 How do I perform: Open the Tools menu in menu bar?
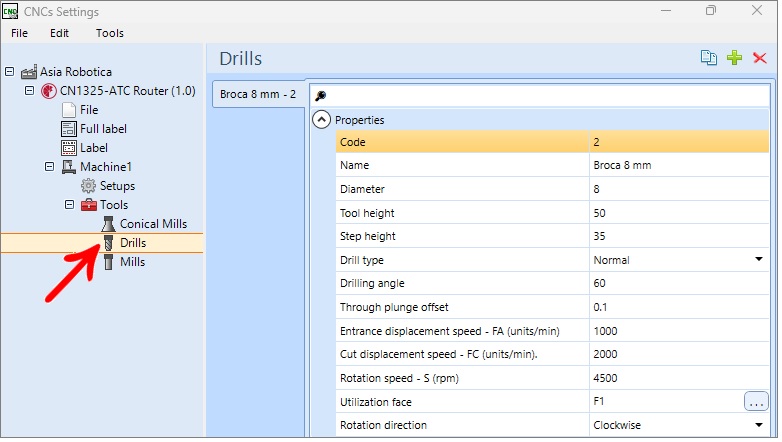110,33
